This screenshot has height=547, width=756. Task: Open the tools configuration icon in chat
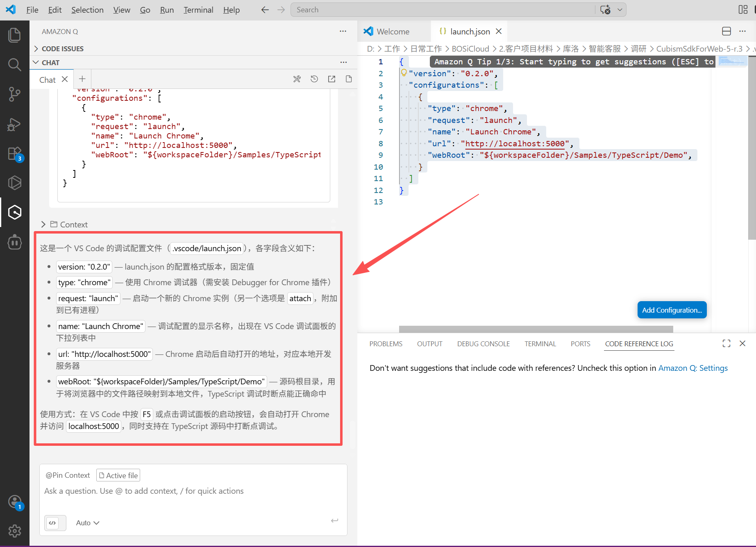(x=297, y=79)
